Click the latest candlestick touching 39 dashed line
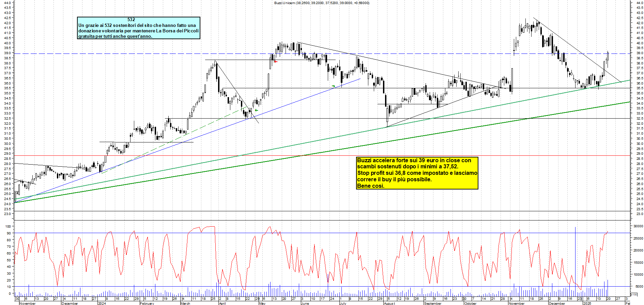 (608, 59)
